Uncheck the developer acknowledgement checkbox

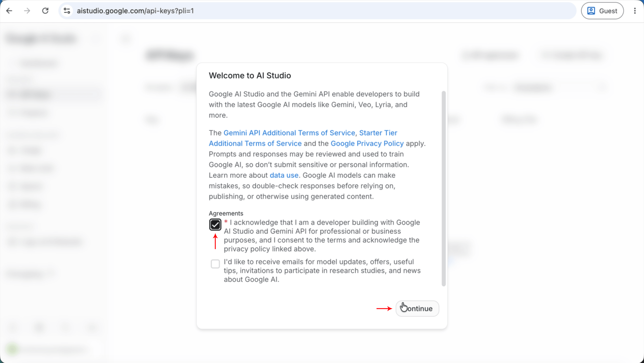215,224
